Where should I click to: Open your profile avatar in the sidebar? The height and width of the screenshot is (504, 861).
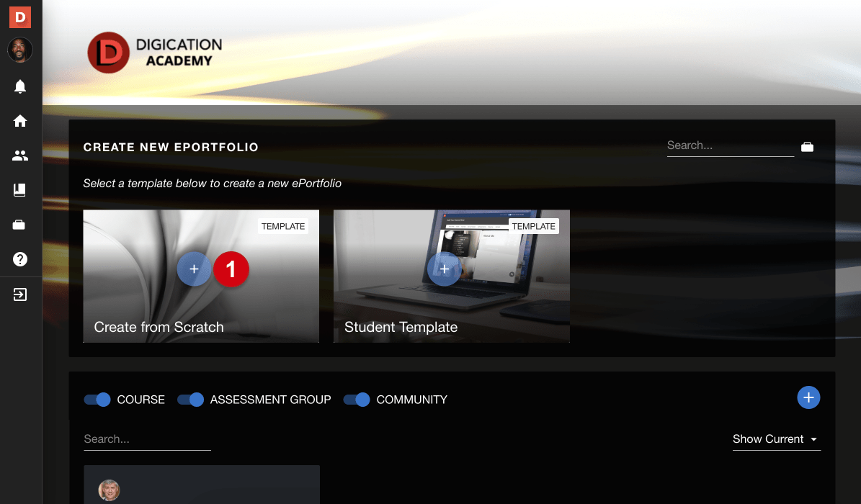pos(19,50)
